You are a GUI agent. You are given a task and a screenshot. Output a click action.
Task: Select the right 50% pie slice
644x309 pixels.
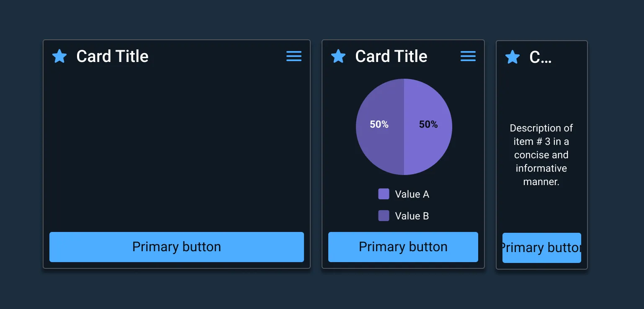pos(428,124)
